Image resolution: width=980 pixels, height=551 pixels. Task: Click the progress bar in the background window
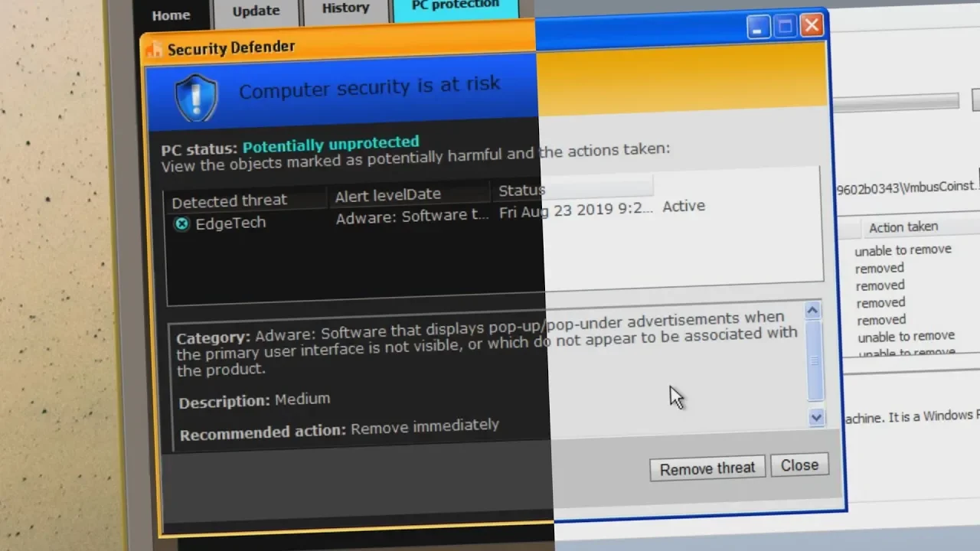pyautogui.click(x=896, y=102)
